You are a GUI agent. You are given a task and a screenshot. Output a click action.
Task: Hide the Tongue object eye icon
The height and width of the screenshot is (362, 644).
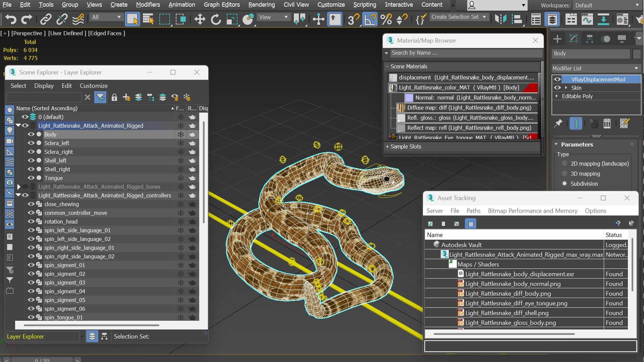31,178
